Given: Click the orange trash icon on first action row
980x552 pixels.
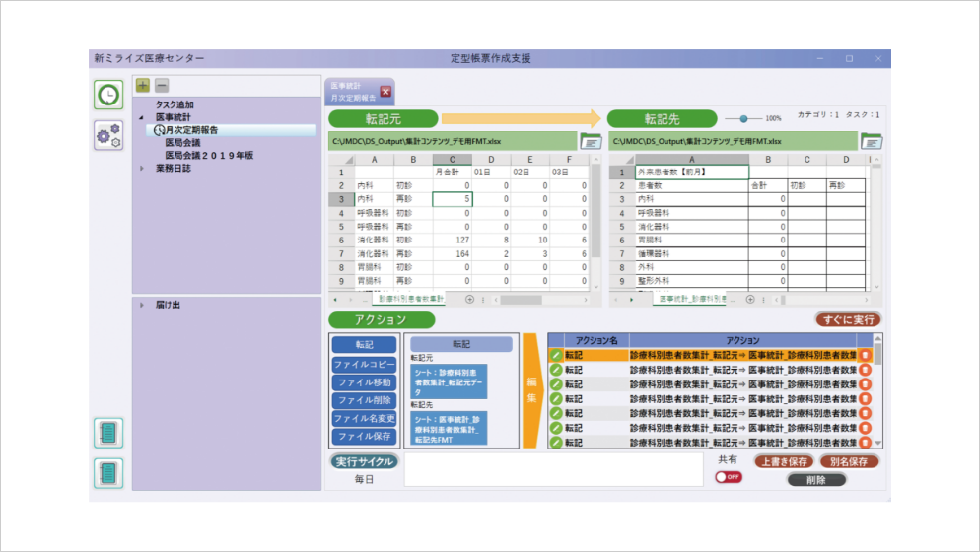Looking at the screenshot, I should [865, 355].
